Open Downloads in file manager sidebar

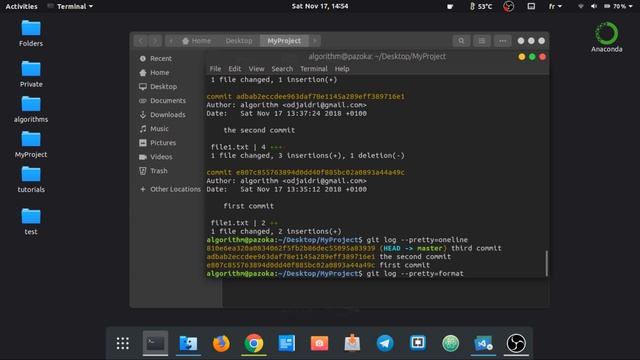coord(162,115)
